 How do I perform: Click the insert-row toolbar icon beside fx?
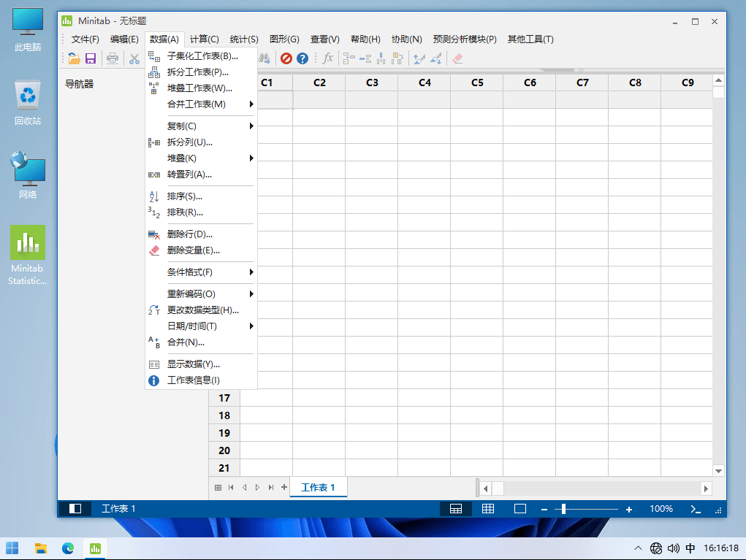(365, 58)
